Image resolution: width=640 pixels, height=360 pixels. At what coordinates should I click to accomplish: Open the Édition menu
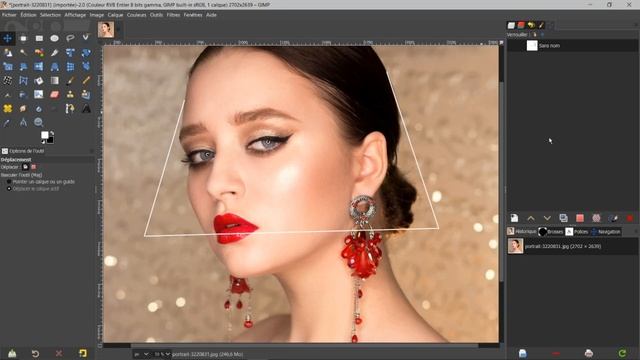click(x=28, y=15)
